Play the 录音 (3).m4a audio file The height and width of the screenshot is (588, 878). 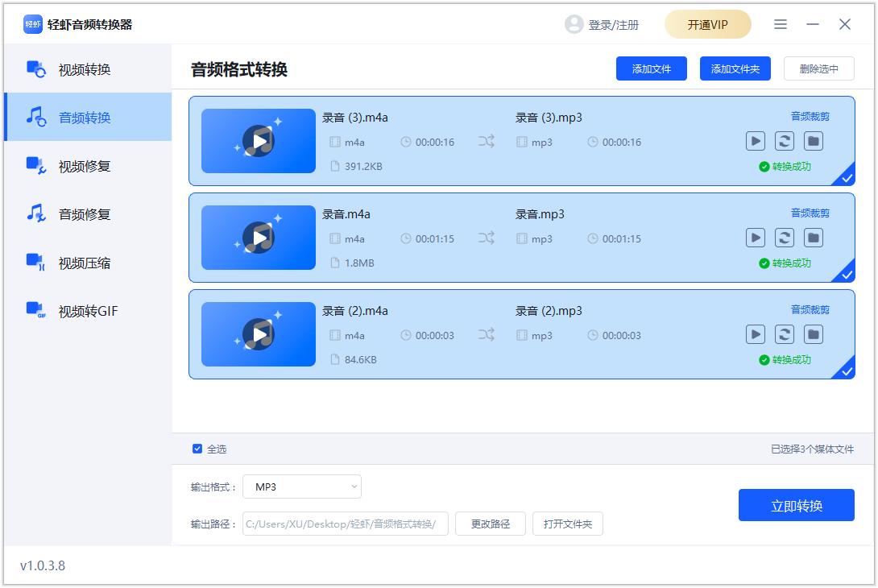[x=755, y=141]
